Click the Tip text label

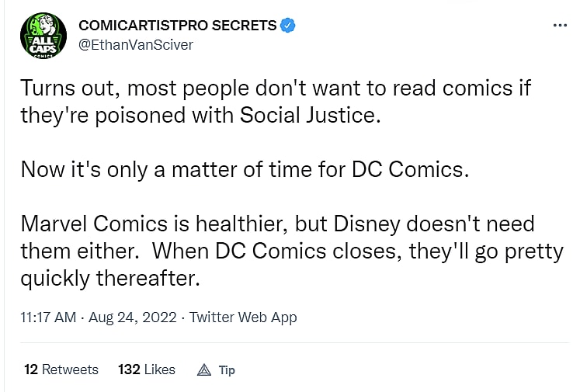pyautogui.click(x=227, y=370)
